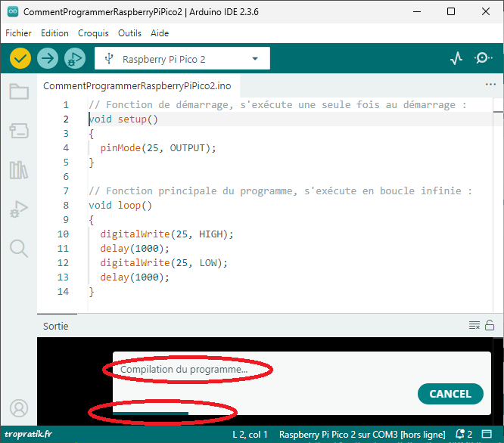Start the debugger with the toolbar button
Screen dimensions: 504x443
(x=75, y=58)
